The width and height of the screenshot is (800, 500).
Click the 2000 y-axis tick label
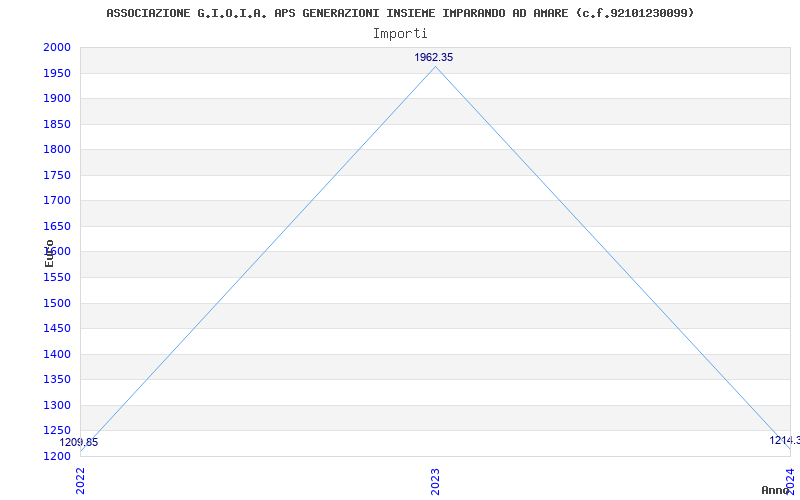[57, 47]
